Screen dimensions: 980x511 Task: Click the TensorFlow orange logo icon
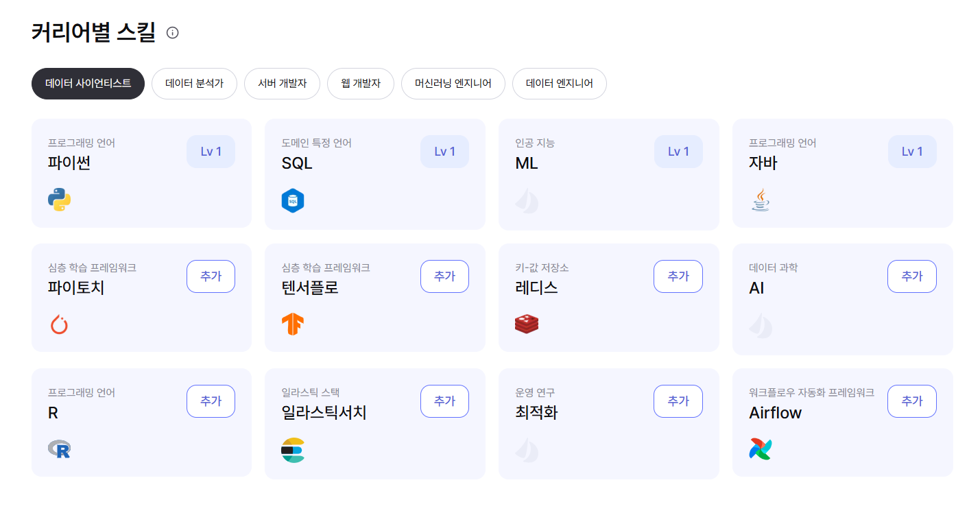(x=294, y=324)
